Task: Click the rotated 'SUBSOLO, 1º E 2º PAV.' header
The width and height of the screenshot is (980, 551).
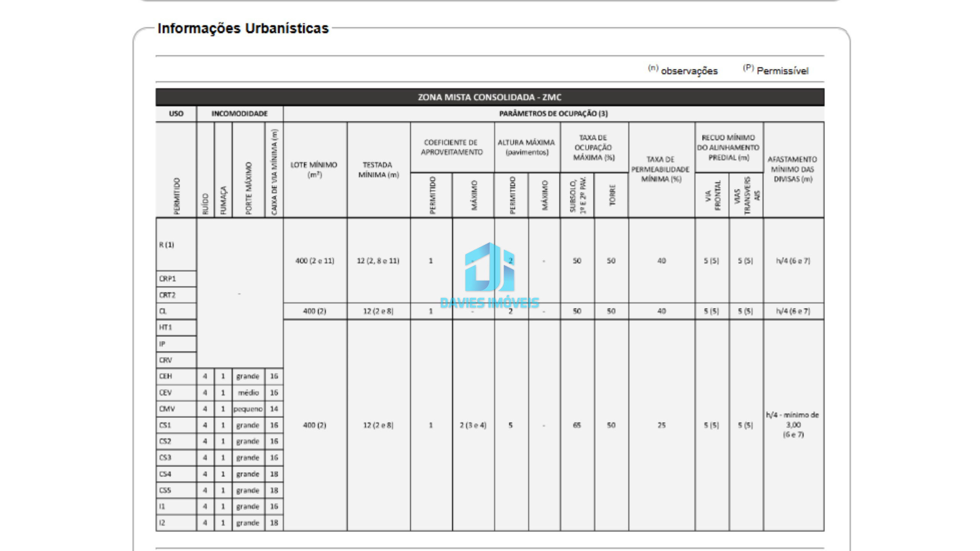Action: 578,196
